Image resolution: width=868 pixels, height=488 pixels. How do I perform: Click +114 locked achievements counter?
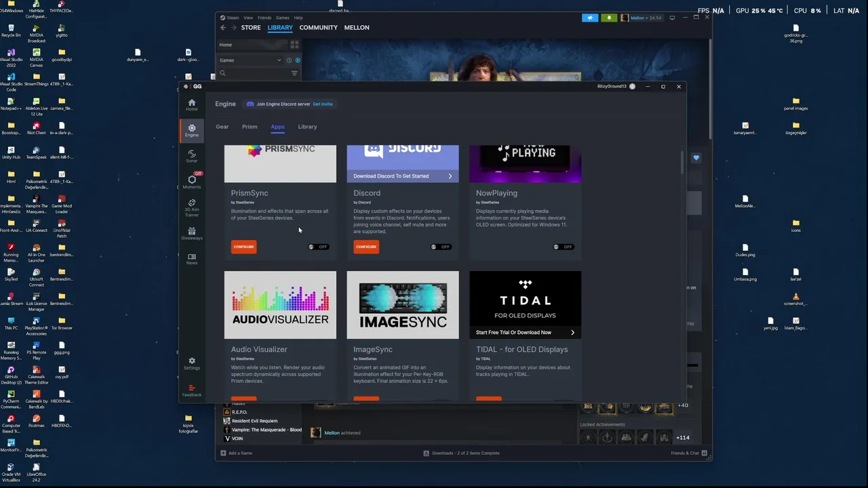(x=683, y=438)
